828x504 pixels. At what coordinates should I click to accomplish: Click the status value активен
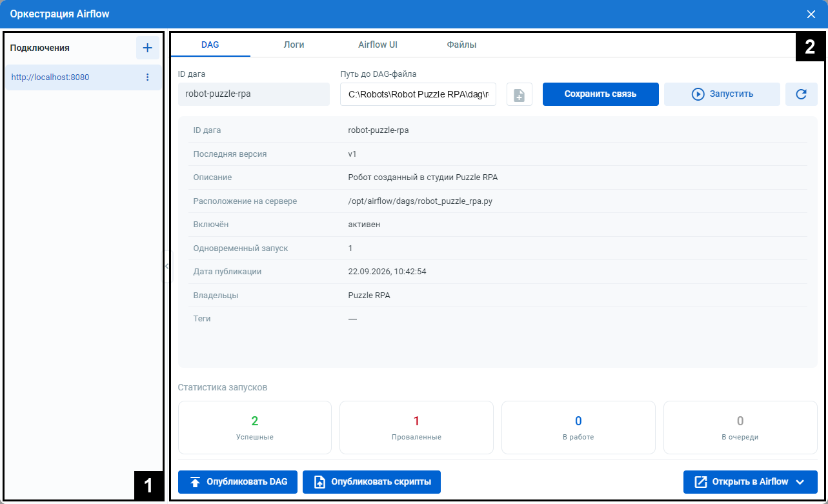[x=364, y=225]
